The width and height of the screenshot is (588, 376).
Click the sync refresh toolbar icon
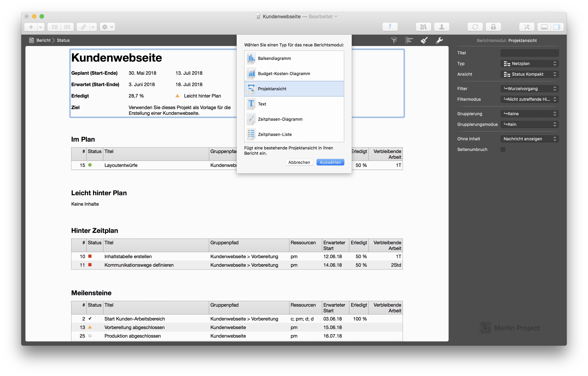(x=475, y=27)
